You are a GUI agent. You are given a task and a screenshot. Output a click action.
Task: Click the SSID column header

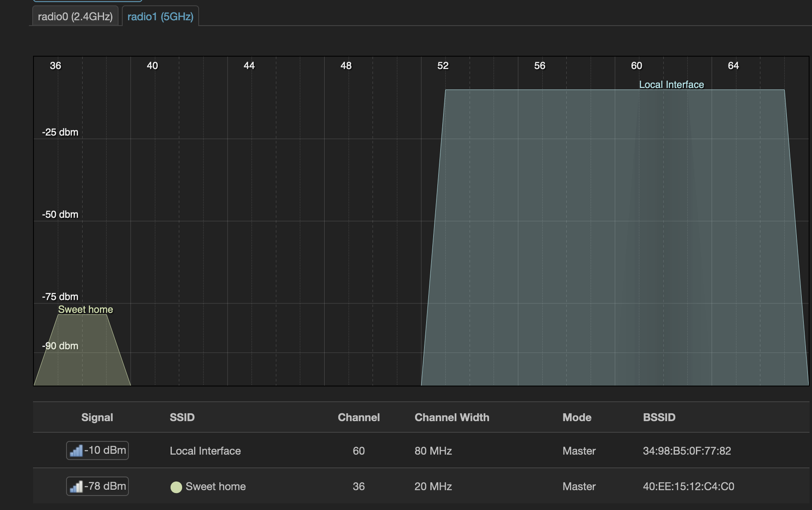[x=182, y=417]
